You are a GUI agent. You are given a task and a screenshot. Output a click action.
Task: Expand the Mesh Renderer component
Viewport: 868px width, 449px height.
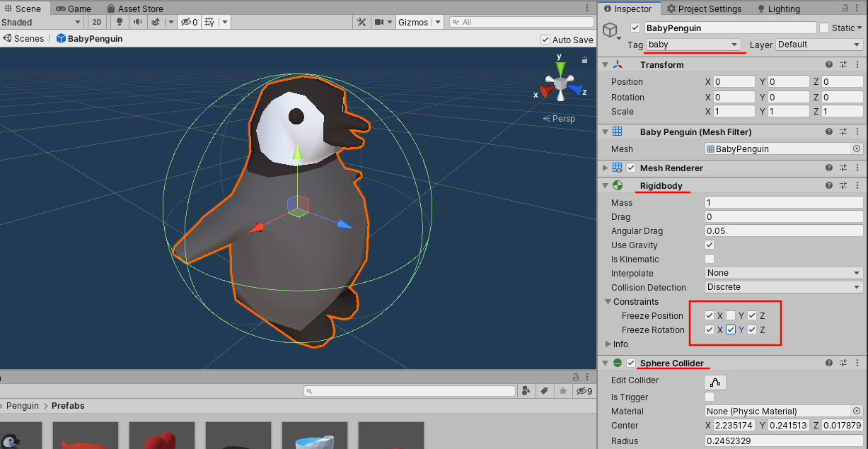[605, 168]
